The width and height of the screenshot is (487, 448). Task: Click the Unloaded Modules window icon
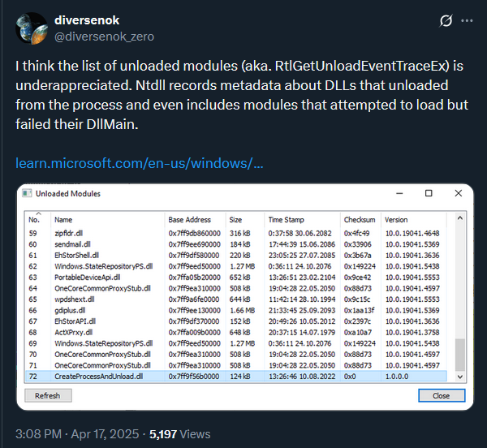point(28,194)
